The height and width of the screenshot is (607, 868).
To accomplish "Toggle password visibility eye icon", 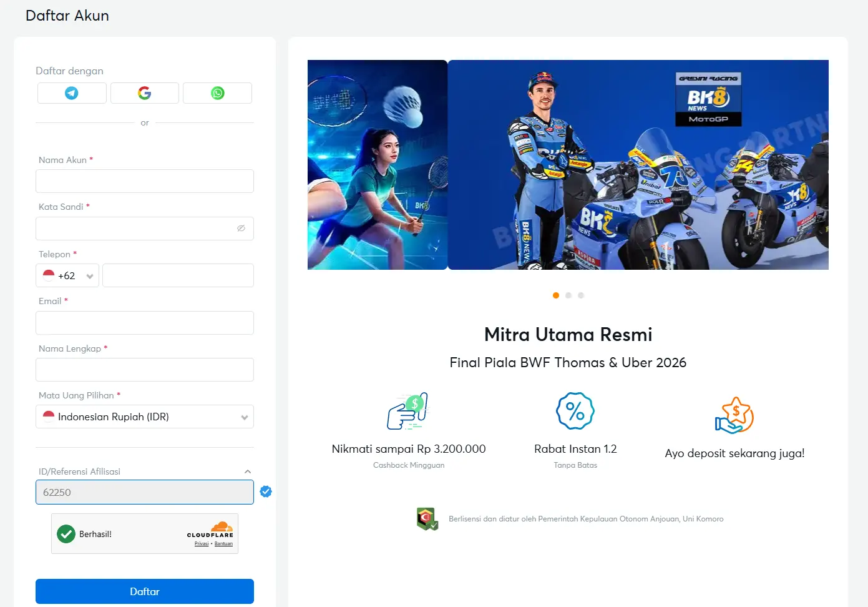I will [241, 229].
